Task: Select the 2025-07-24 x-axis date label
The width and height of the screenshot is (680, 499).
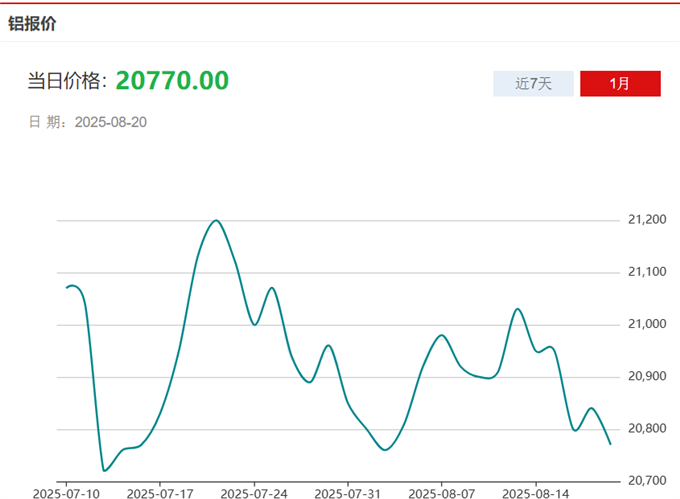Action: click(x=254, y=493)
